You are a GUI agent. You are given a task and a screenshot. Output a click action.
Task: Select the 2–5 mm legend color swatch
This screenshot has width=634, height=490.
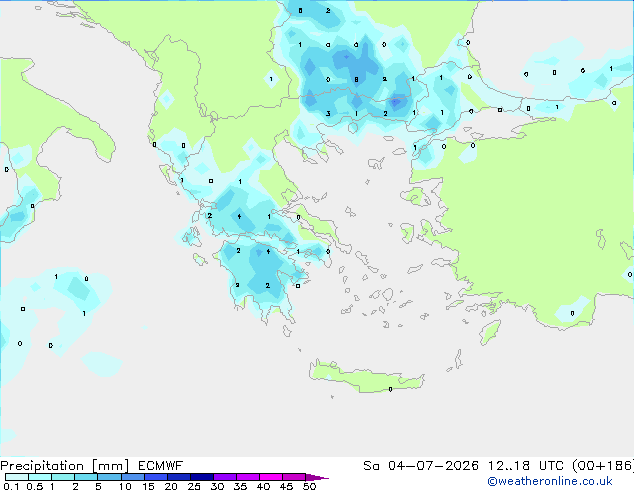tap(86, 477)
